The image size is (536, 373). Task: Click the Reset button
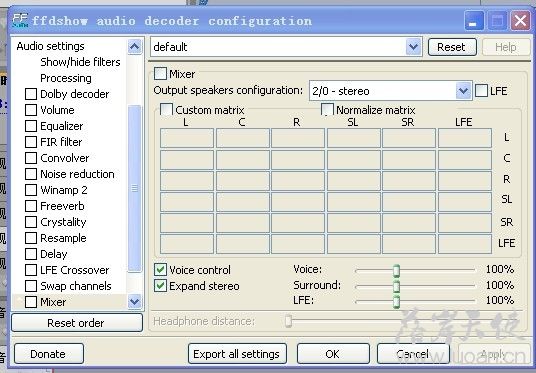tap(452, 47)
